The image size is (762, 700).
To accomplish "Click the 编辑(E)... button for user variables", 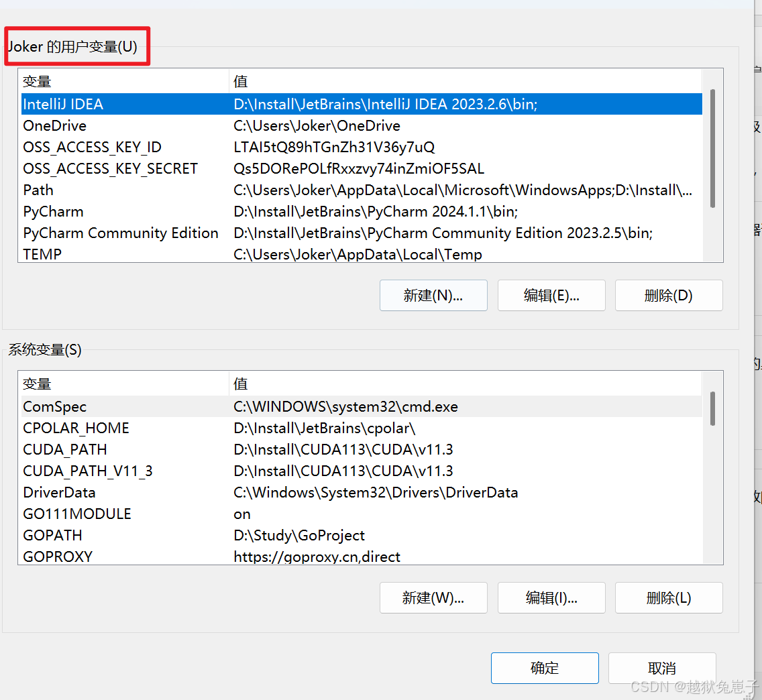I will [x=551, y=295].
